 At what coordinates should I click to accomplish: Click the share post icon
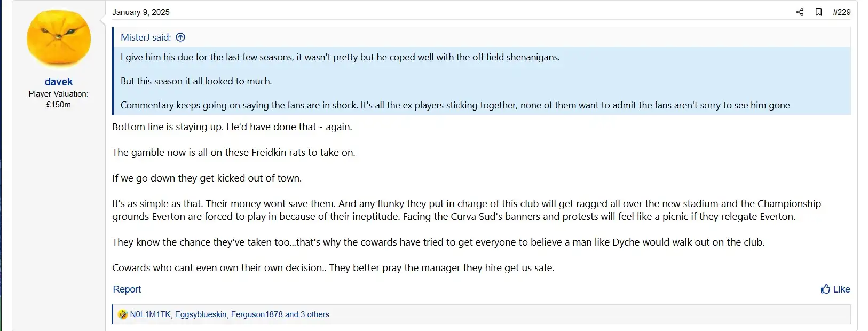[x=800, y=12]
